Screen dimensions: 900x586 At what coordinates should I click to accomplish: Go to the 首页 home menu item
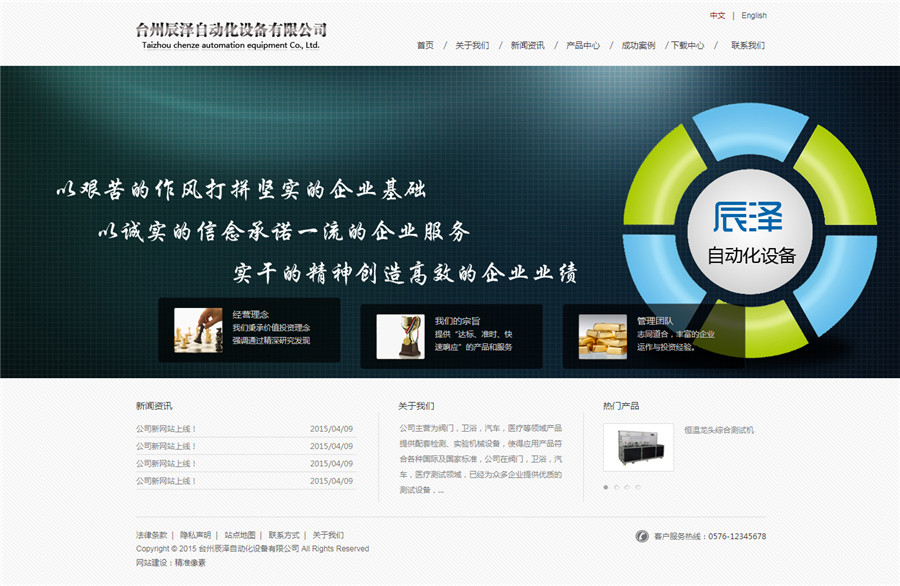click(x=425, y=45)
